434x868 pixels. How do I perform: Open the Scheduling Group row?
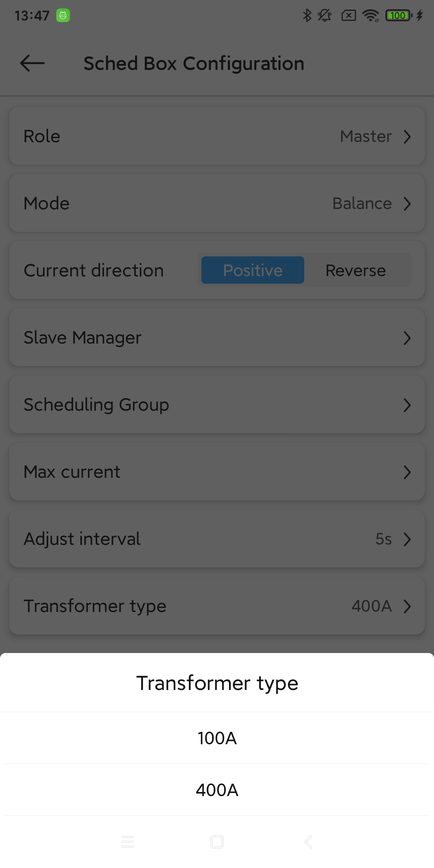pos(217,405)
